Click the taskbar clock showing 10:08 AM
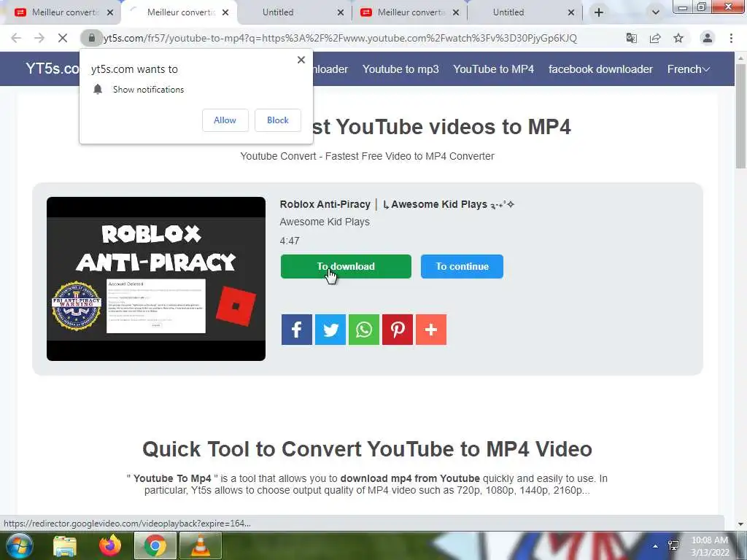Viewport: 747px width, 560px height. pos(710,545)
